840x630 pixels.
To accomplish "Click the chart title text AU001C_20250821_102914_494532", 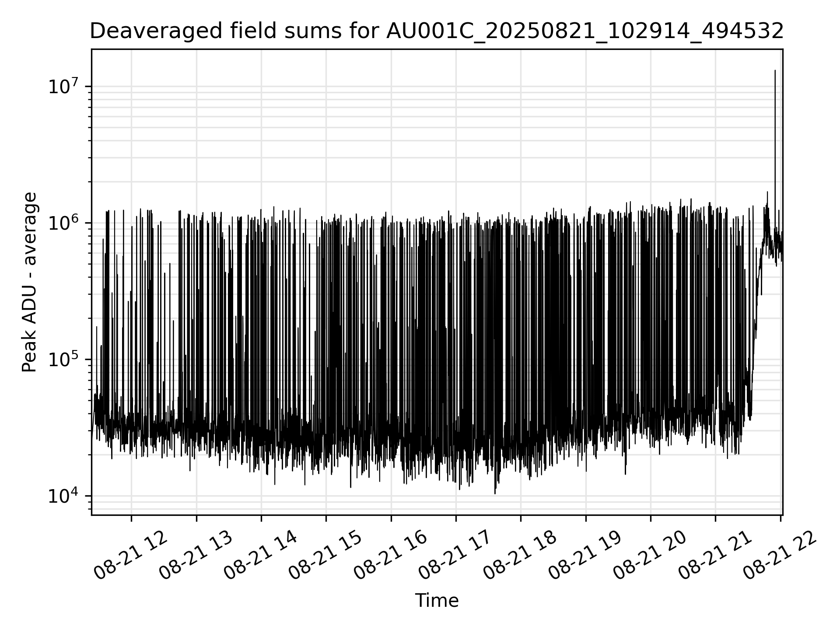I will (x=584, y=31).
